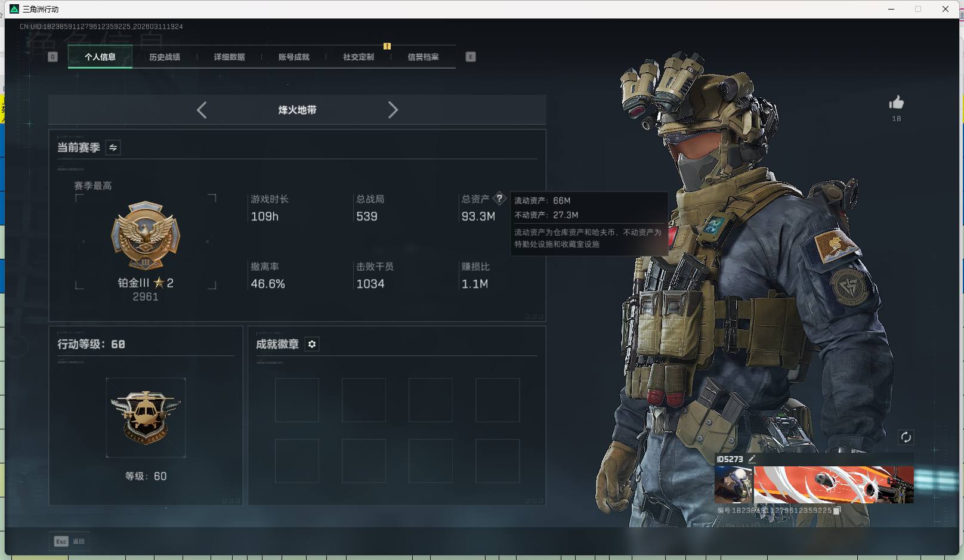Copy the 编号 number with the copy icon
The height and width of the screenshot is (560, 964).
click(836, 511)
